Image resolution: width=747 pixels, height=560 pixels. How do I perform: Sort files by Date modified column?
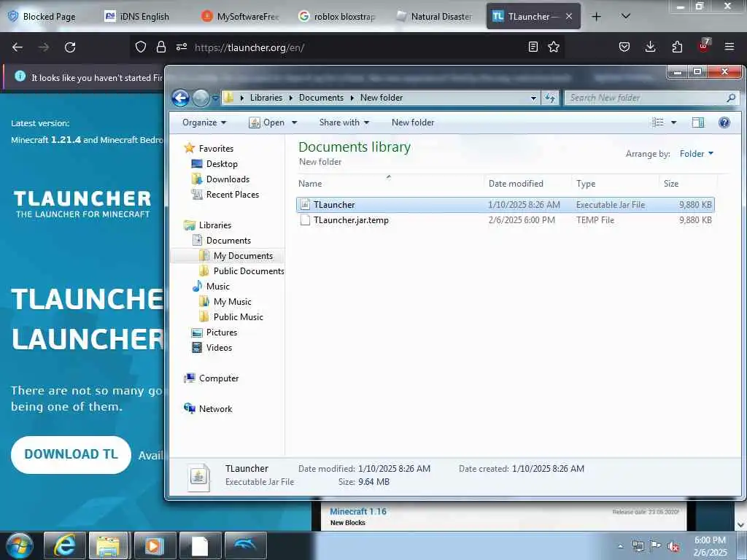[527, 183]
